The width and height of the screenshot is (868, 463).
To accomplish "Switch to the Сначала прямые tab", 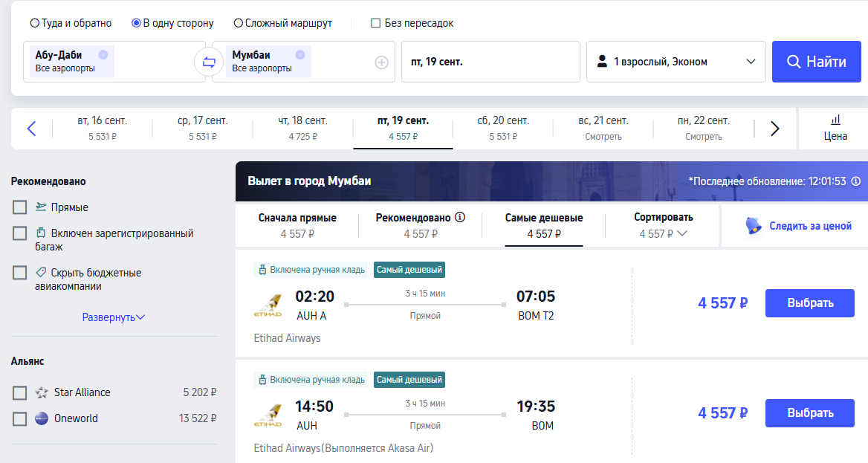I will [x=297, y=225].
